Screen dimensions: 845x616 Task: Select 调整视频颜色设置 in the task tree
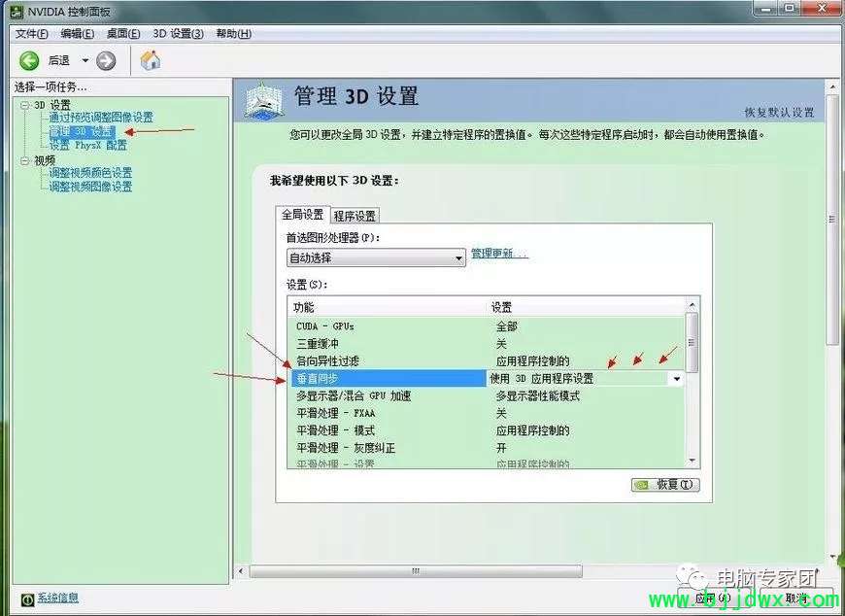pyautogui.click(x=90, y=172)
